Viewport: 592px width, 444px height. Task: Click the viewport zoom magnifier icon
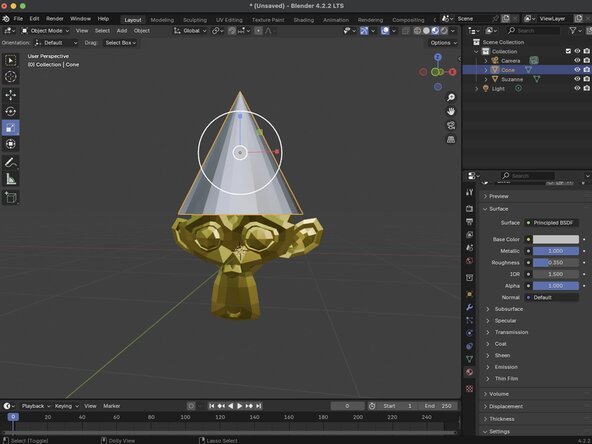coord(451,97)
